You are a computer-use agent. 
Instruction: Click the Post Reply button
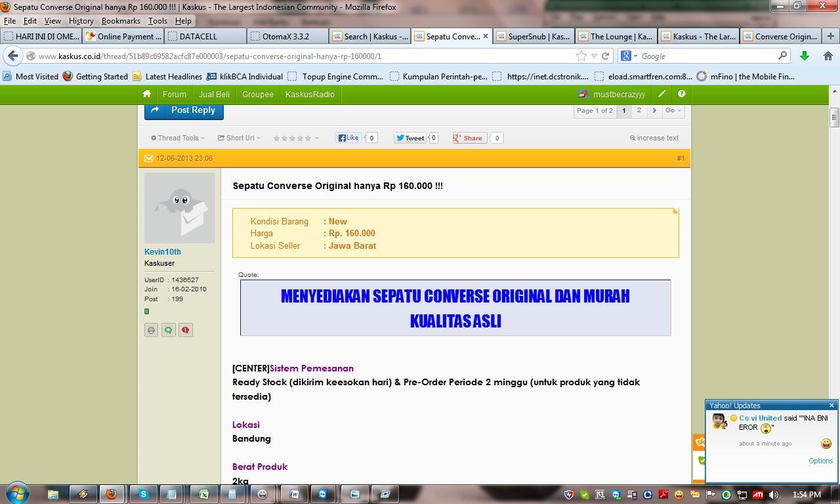183,110
